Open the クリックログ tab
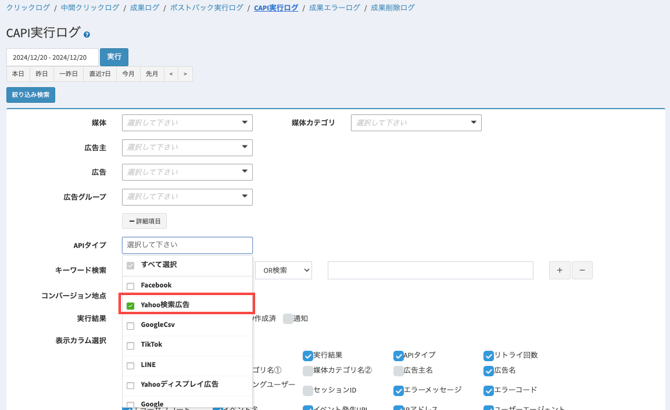Image resolution: width=670 pixels, height=410 pixels. [x=28, y=8]
